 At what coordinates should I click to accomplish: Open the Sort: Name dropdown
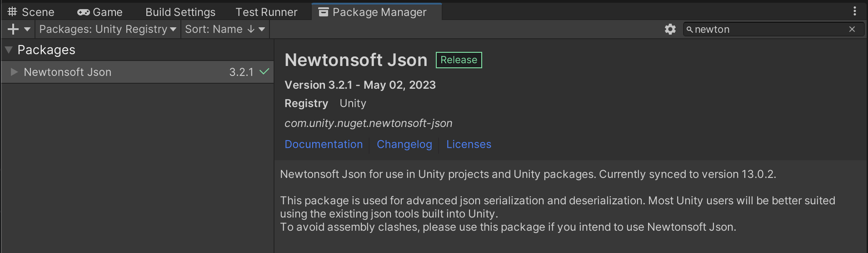click(x=224, y=29)
